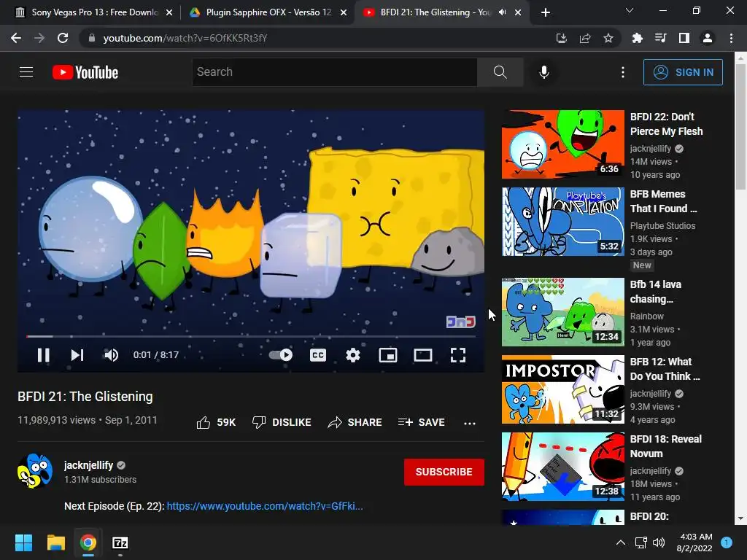Viewport: 747px width, 560px height.
Task: Click the SIGN IN button
Action: [x=683, y=72]
